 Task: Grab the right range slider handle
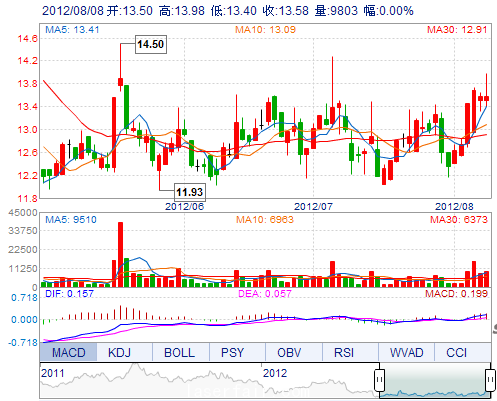coord(490,380)
